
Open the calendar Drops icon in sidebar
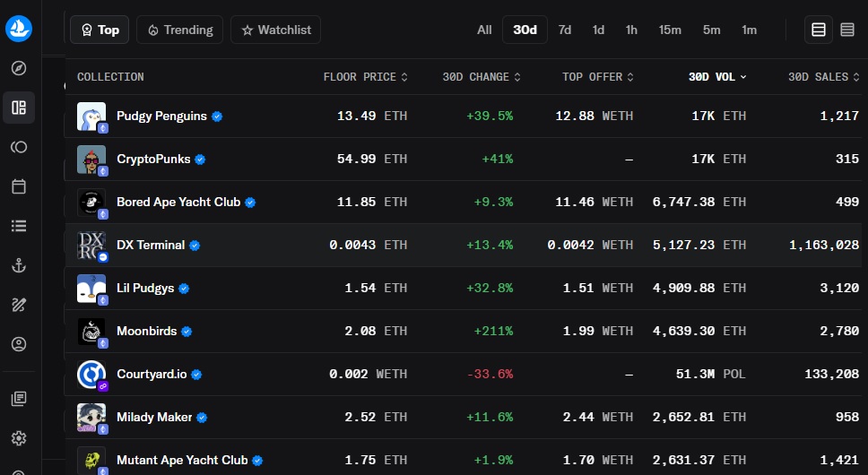pos(19,186)
